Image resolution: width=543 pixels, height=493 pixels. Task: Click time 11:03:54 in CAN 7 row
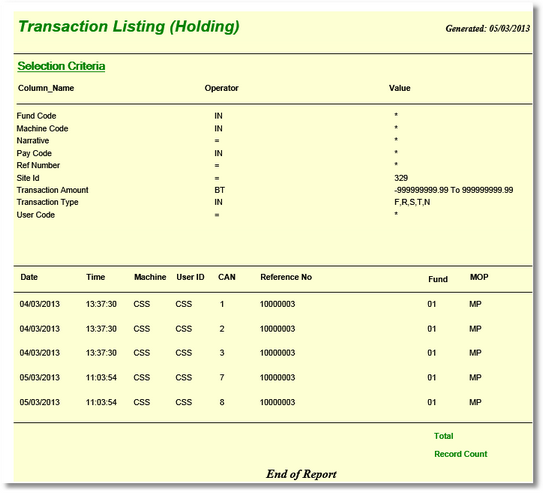[101, 377]
